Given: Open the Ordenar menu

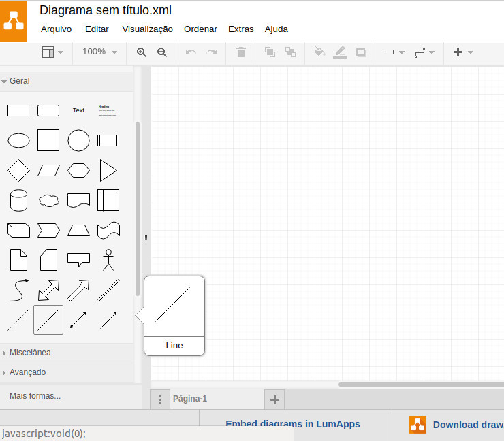Looking at the screenshot, I should 200,29.
